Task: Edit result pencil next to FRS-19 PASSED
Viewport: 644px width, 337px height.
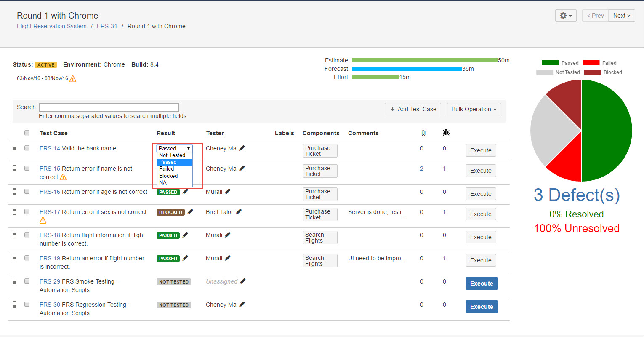Action: 185,258
